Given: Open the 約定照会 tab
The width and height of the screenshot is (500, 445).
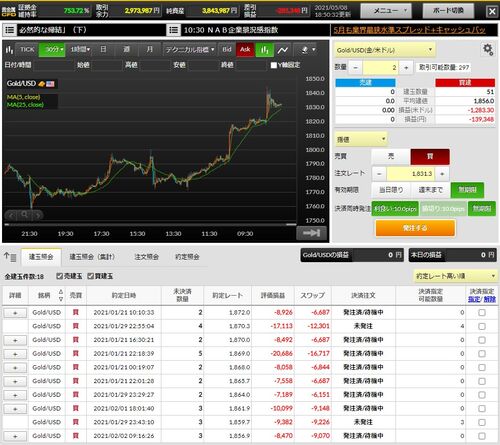Looking at the screenshot, I should tap(187, 257).
